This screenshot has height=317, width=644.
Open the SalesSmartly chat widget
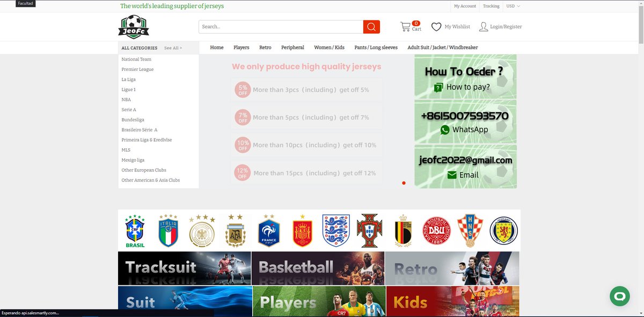[x=619, y=296]
